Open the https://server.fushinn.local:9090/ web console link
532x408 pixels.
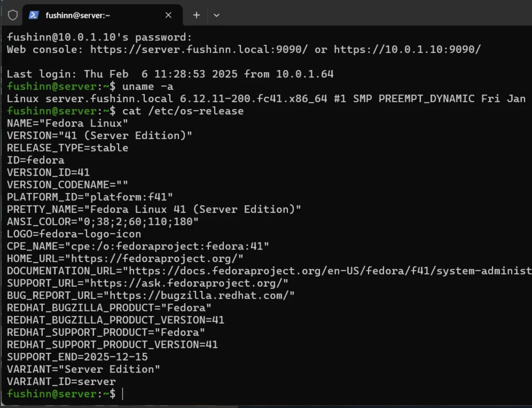(199, 49)
